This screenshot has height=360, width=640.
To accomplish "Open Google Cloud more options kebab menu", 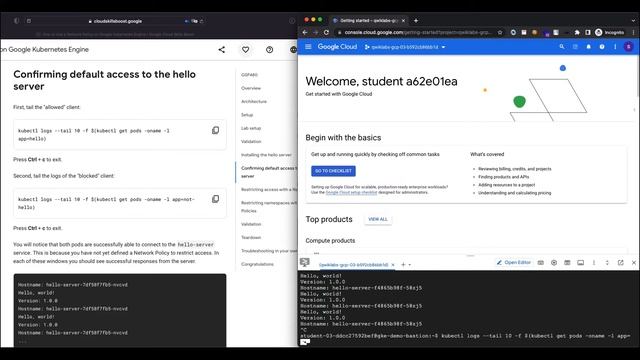I will [x=615, y=47].
